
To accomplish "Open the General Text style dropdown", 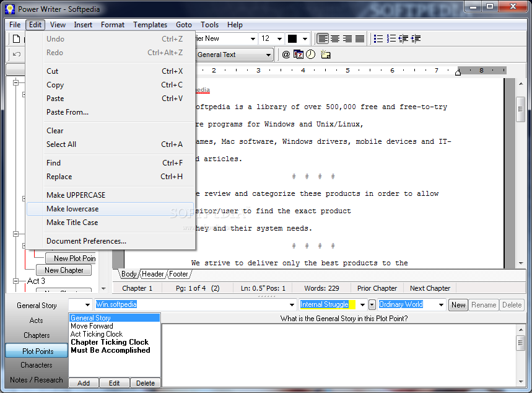I will tap(268, 55).
